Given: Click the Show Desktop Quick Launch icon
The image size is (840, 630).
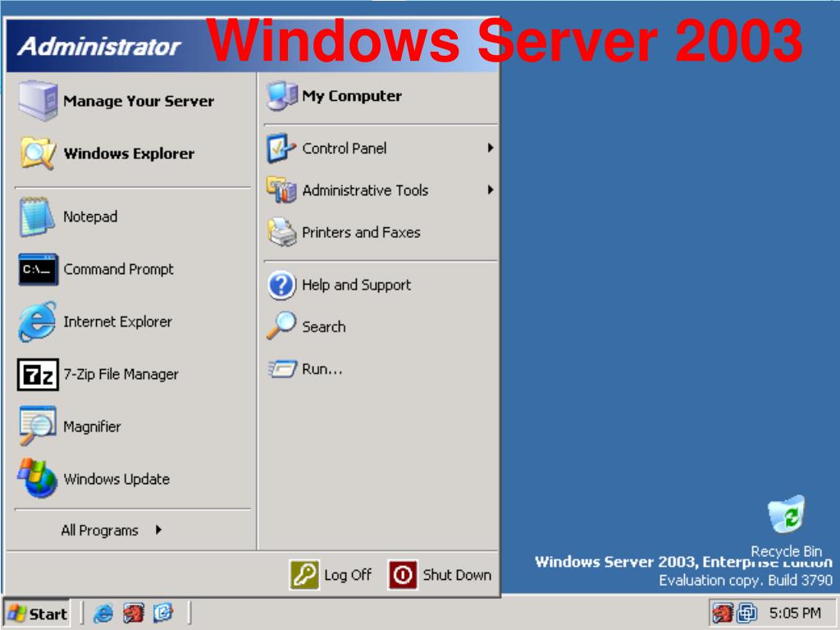Looking at the screenshot, I should pos(163,613).
